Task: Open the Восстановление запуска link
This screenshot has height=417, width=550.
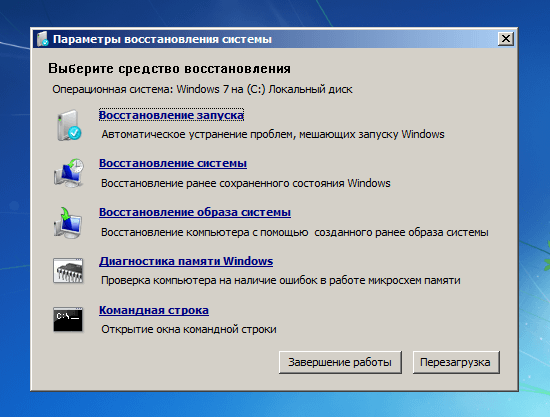Action: (x=171, y=115)
